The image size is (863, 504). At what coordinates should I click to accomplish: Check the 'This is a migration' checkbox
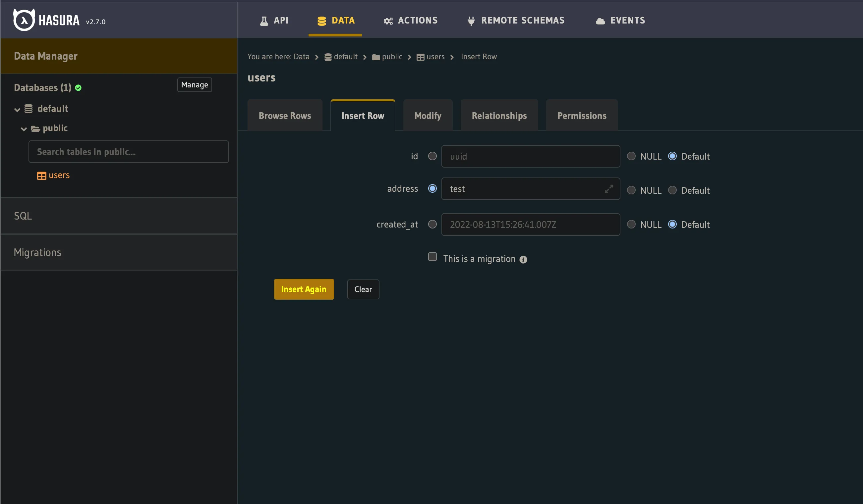(432, 257)
